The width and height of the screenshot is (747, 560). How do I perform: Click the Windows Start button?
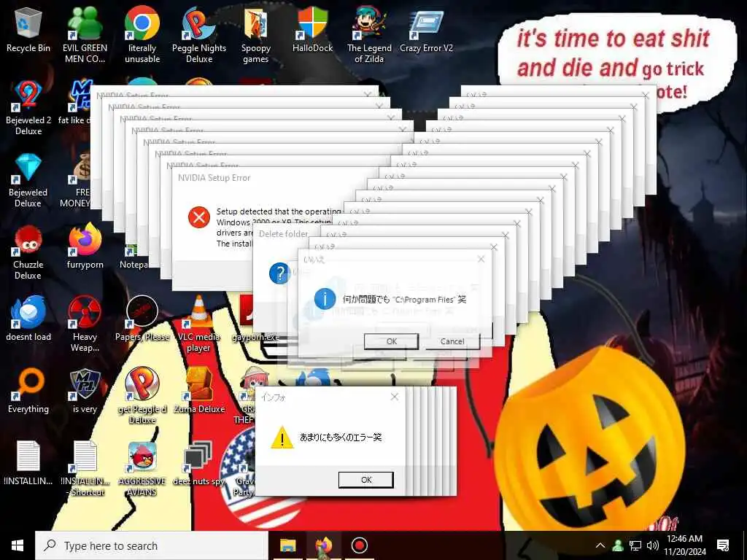(18, 545)
